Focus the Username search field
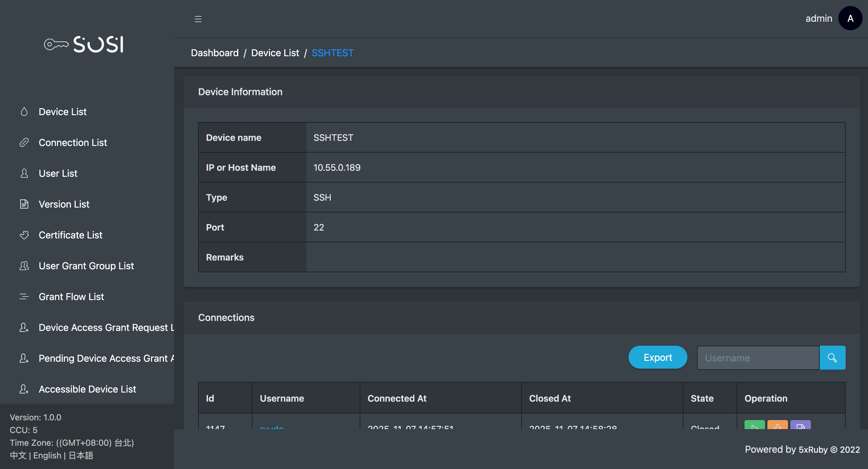The width and height of the screenshot is (868, 469). 758,358
